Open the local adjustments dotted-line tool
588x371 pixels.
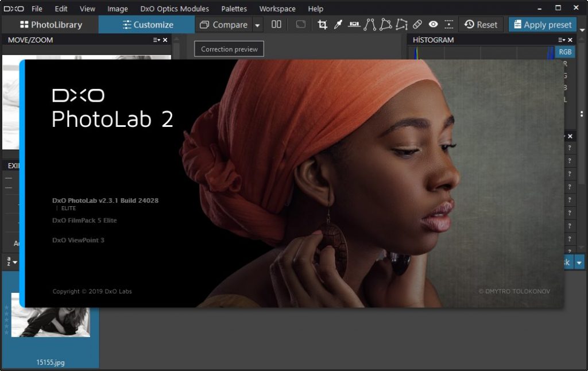(x=448, y=25)
